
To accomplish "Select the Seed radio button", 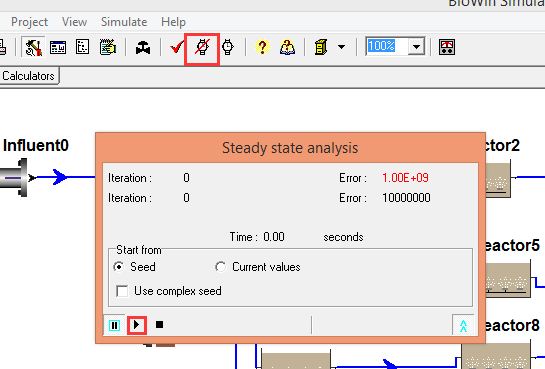I will 119,267.
